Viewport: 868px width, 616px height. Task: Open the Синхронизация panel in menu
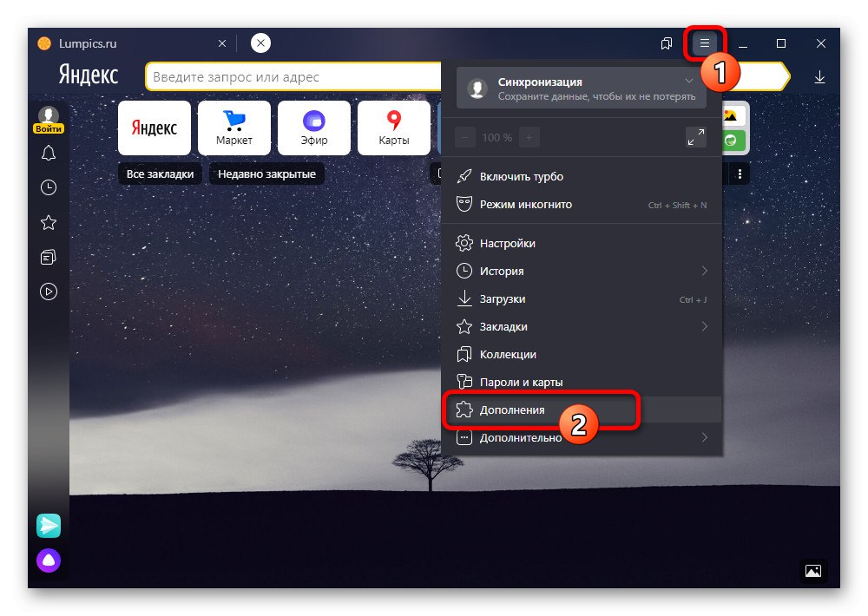click(582, 88)
